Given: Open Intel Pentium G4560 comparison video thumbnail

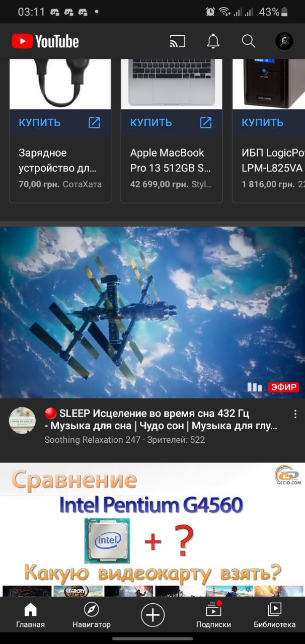Looking at the screenshot, I should [x=152, y=530].
